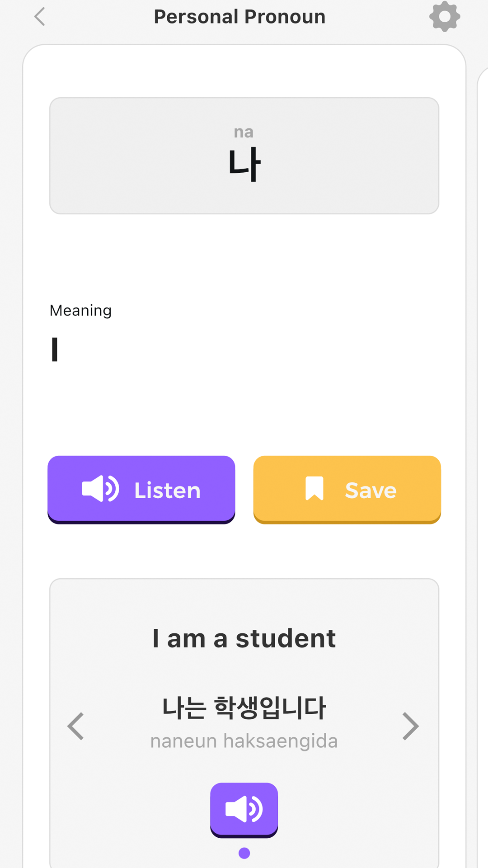
Task: Tap the romanized "naneun haksaengida" text
Action: 244,741
